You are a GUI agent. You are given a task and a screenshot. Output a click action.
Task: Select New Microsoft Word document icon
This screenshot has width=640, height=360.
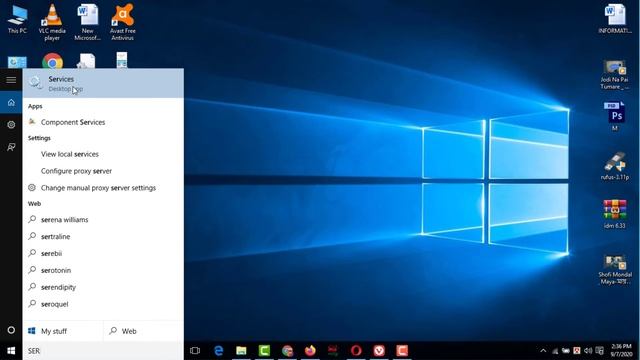point(87,22)
